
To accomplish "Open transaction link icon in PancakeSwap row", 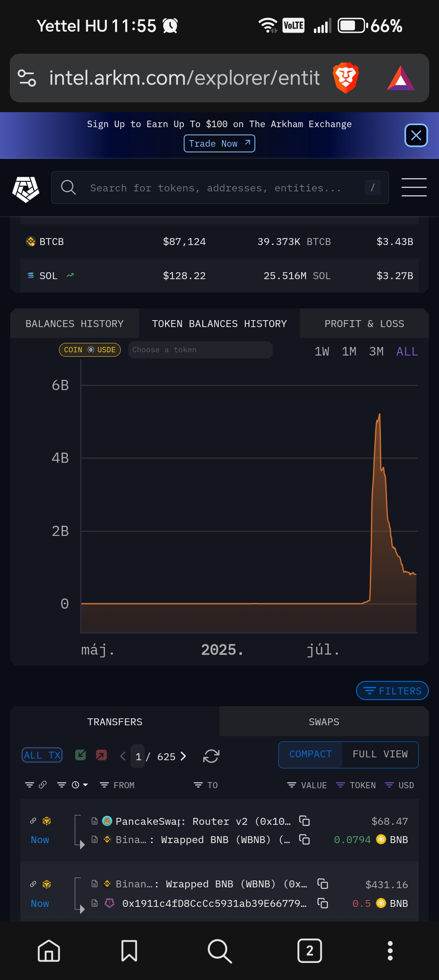I will [x=33, y=821].
